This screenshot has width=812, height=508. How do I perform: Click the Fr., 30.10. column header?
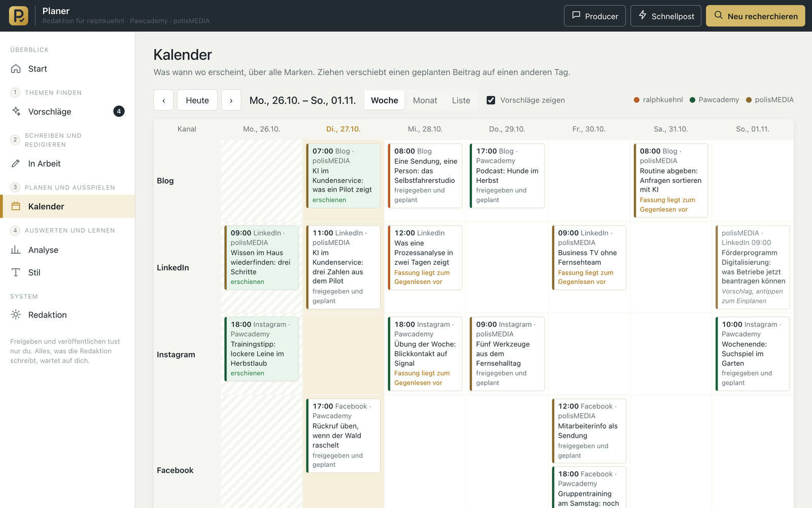[589, 129]
